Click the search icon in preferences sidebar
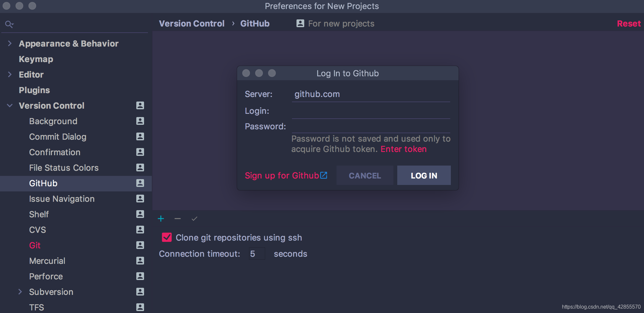This screenshot has height=313, width=644. 9,24
